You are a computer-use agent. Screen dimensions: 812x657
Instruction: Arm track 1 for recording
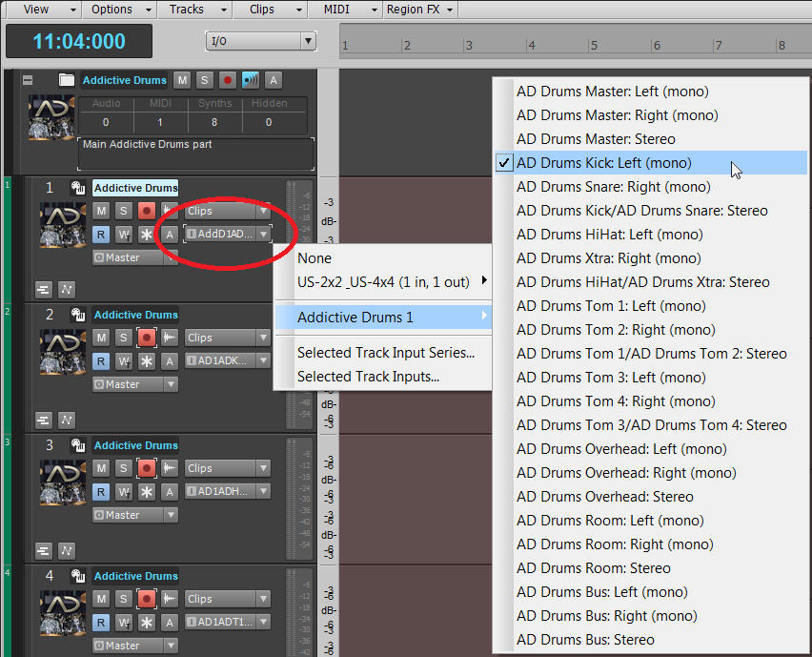[147, 211]
